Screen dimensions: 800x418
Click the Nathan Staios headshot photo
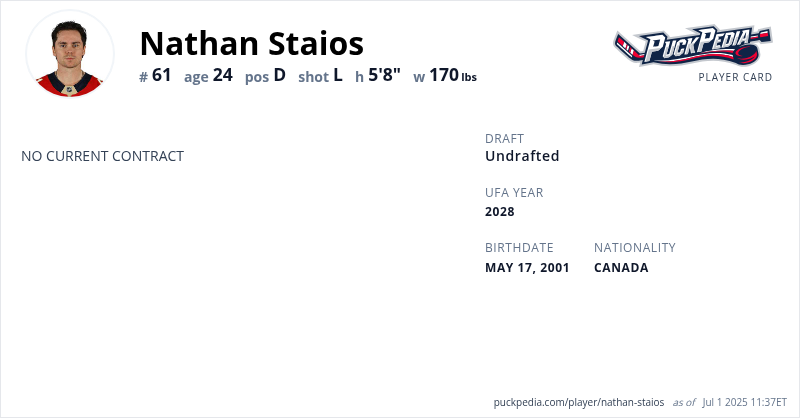[x=70, y=53]
